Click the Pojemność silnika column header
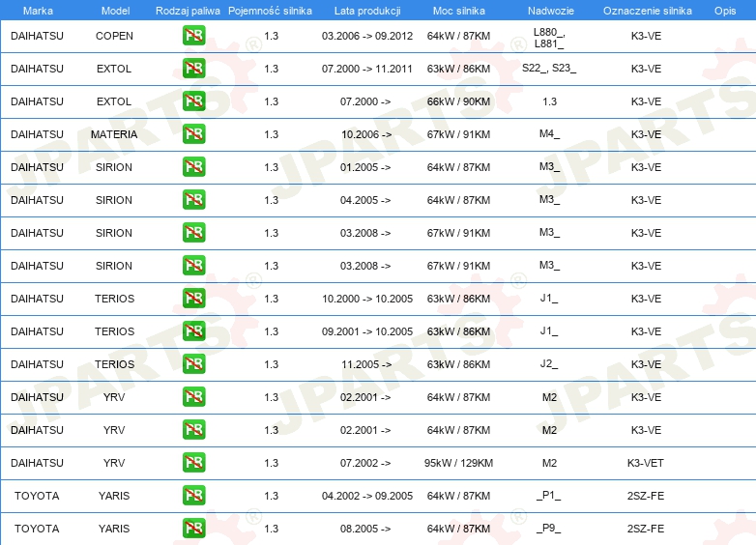The height and width of the screenshot is (545, 756). coord(270,11)
